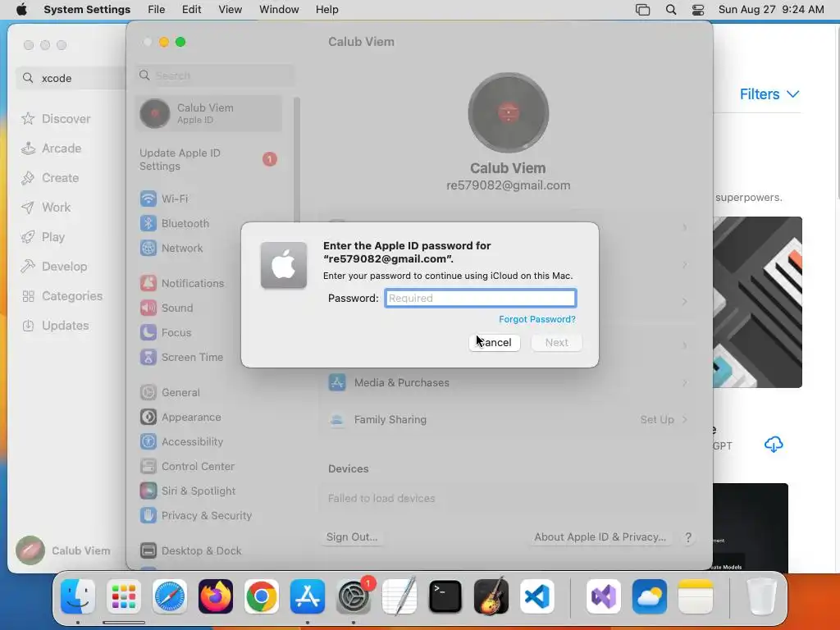The width and height of the screenshot is (840, 630).
Task: Click the Spotlight search menu bar icon
Action: [x=671, y=10]
